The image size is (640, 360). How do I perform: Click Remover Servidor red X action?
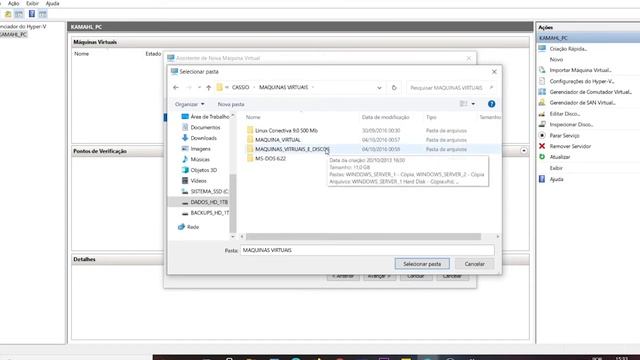[x=542, y=146]
